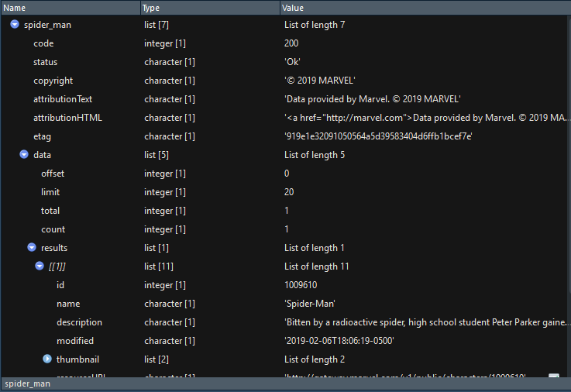Select the [[1]] row label
Viewport: 571px width, 392px height.
click(x=57, y=266)
